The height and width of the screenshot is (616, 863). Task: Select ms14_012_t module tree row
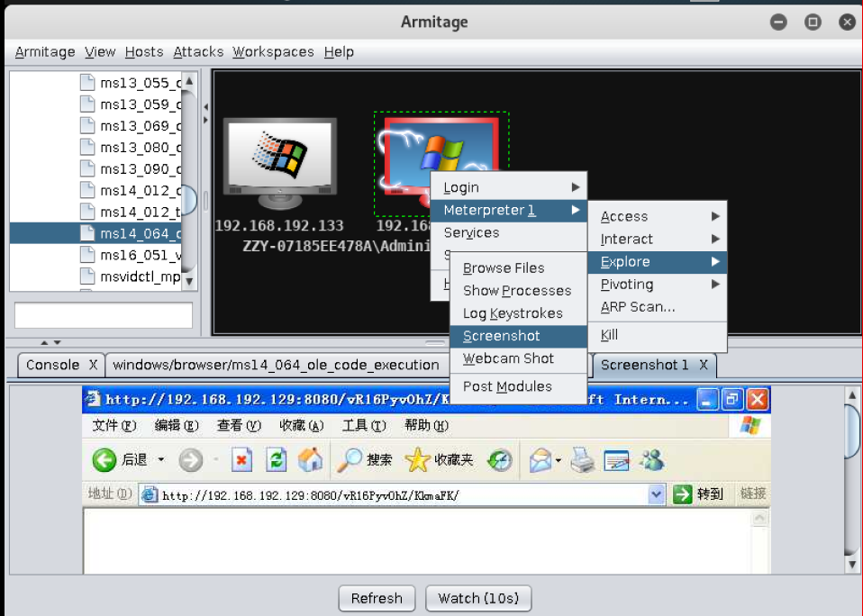click(x=95, y=212)
